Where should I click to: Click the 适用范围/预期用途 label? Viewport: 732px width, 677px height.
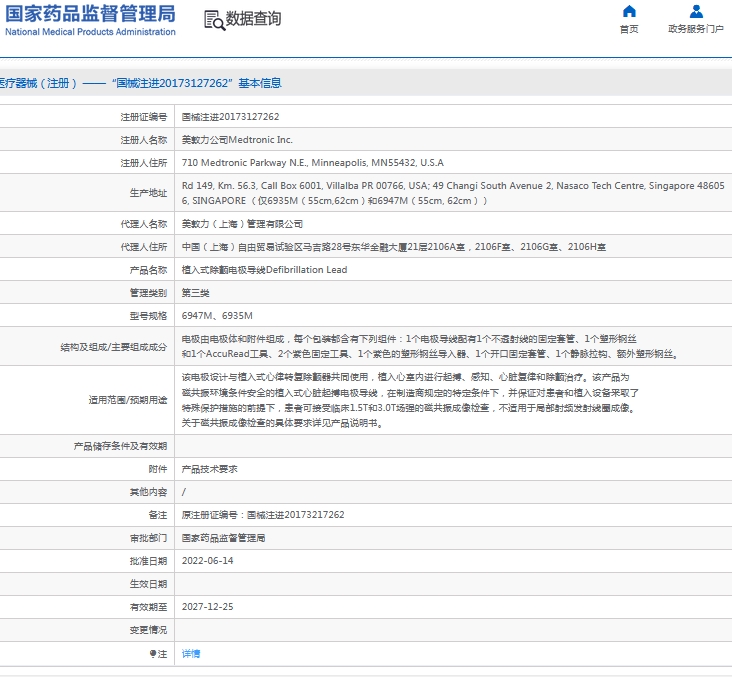128,400
